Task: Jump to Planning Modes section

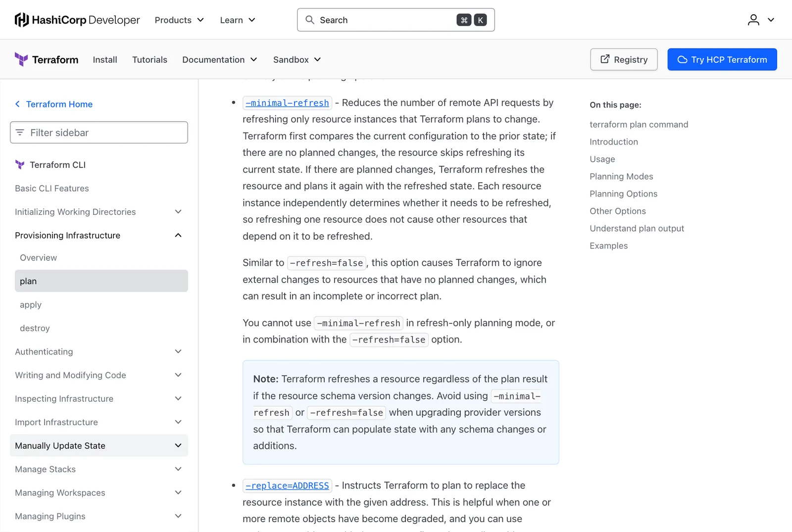Action: (x=621, y=177)
